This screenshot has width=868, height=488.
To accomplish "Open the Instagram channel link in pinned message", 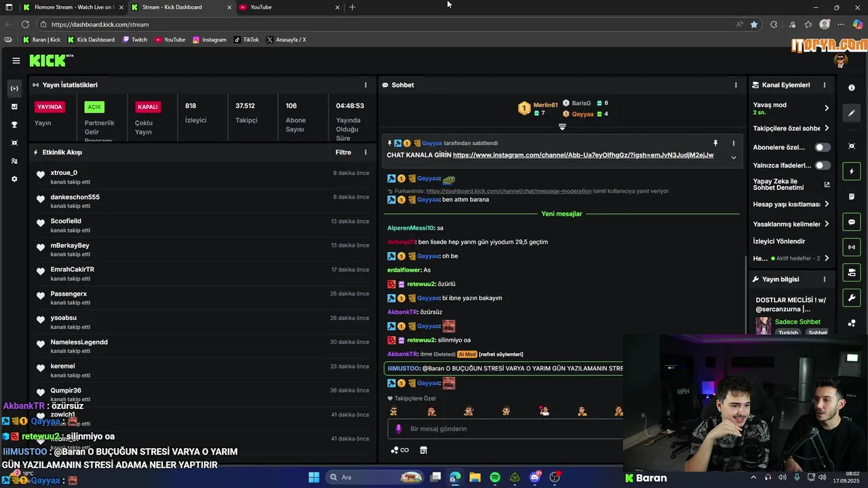I will [583, 155].
